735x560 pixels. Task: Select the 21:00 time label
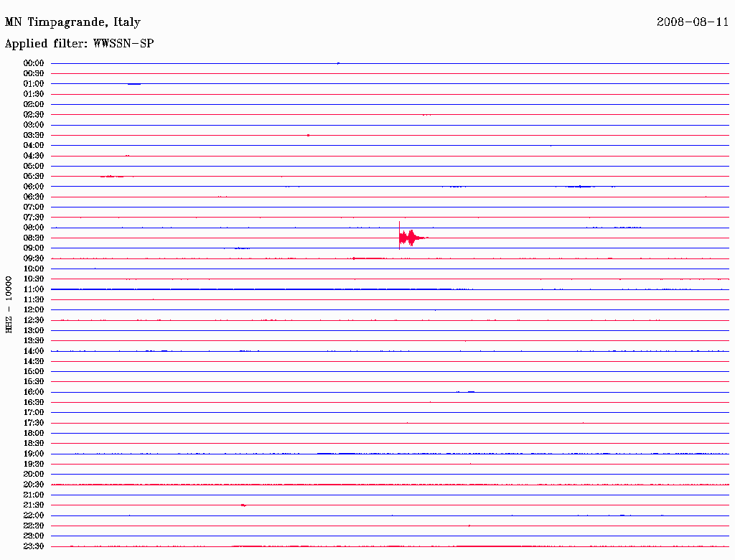pyautogui.click(x=34, y=495)
